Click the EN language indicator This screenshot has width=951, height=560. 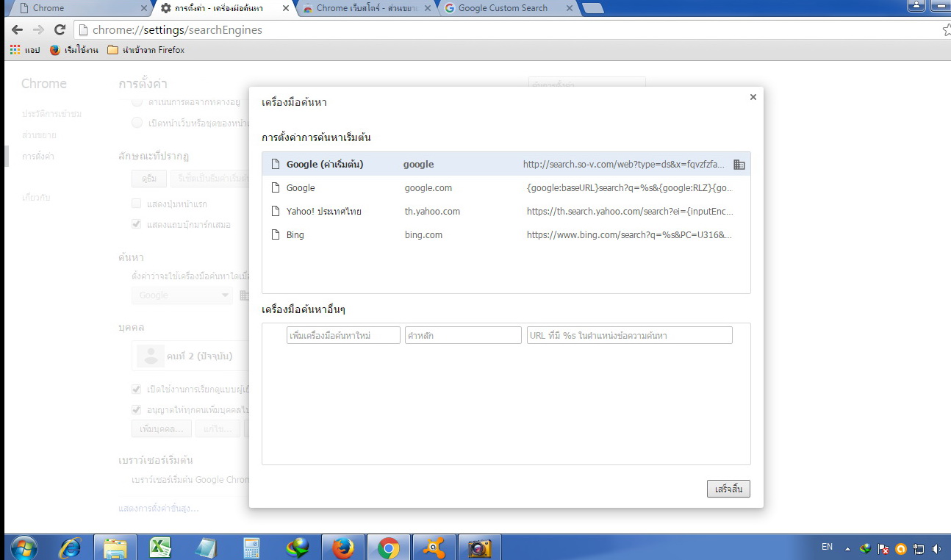[827, 547]
